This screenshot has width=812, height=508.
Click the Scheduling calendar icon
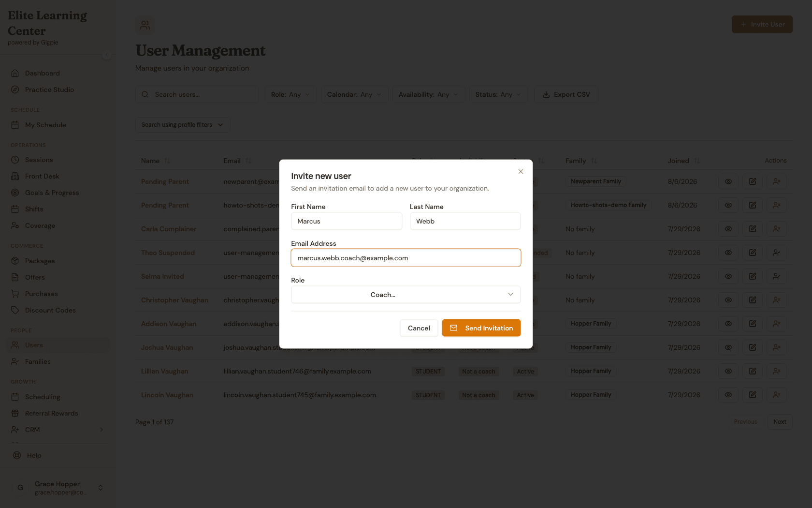point(15,397)
